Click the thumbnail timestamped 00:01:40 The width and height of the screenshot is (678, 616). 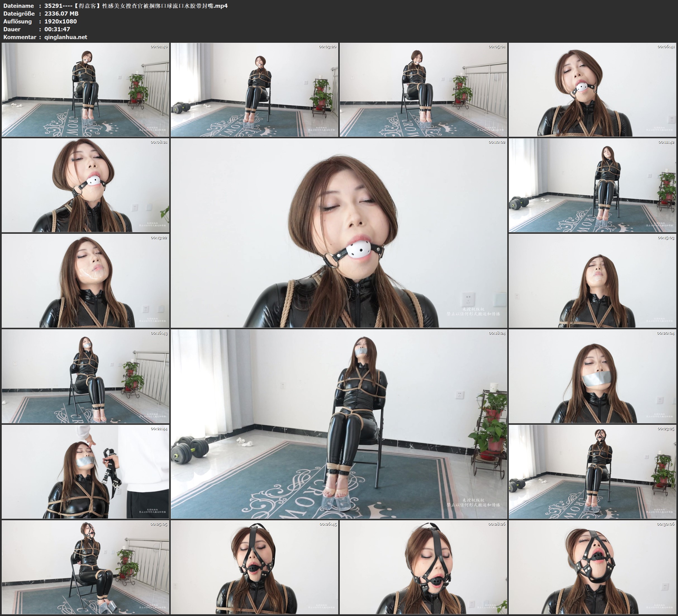85,90
